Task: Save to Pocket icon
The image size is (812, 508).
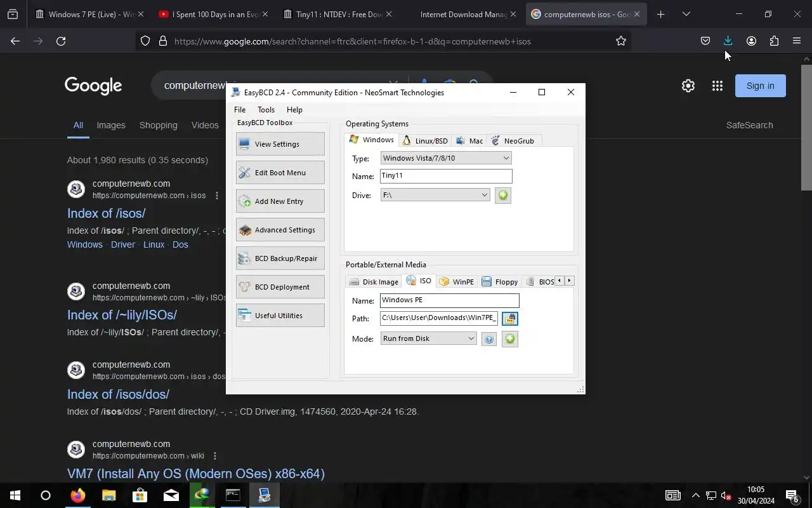Action: 705,41
